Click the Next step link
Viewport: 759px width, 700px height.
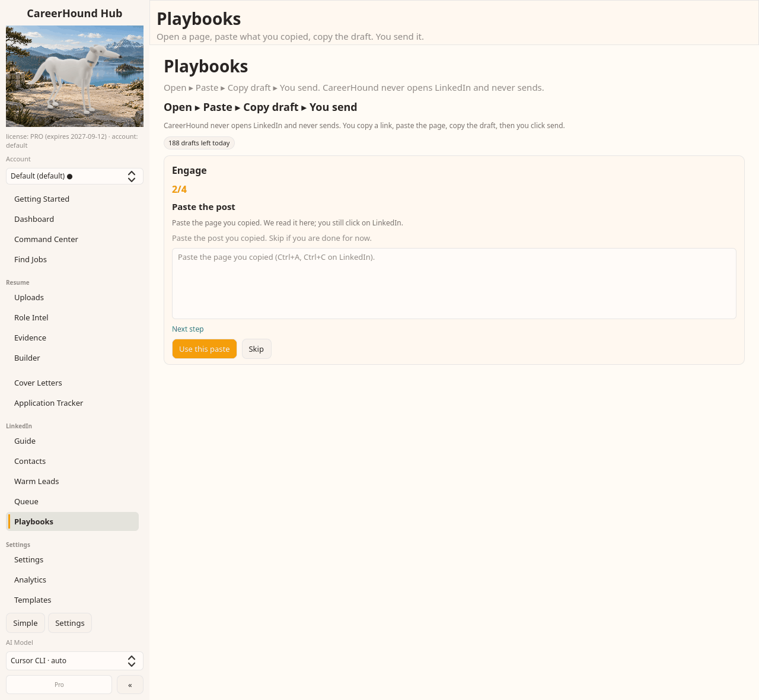(x=188, y=329)
